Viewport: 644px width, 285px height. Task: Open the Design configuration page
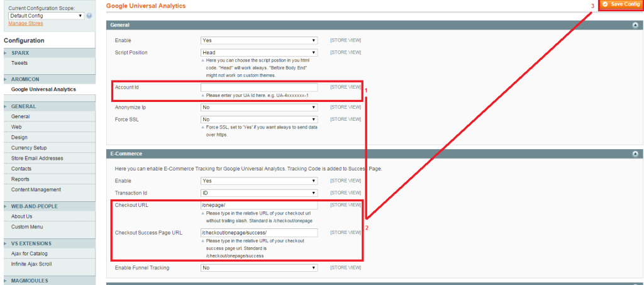pyautogui.click(x=19, y=137)
